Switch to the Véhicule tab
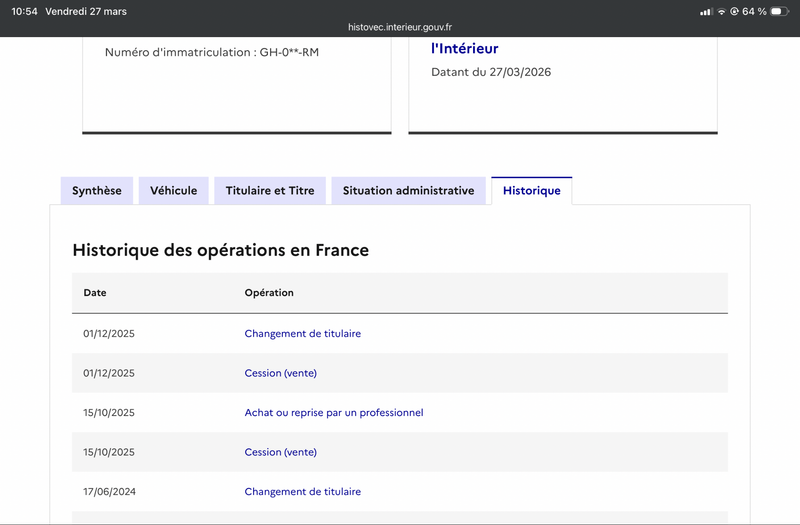This screenshot has height=525, width=800. (173, 190)
